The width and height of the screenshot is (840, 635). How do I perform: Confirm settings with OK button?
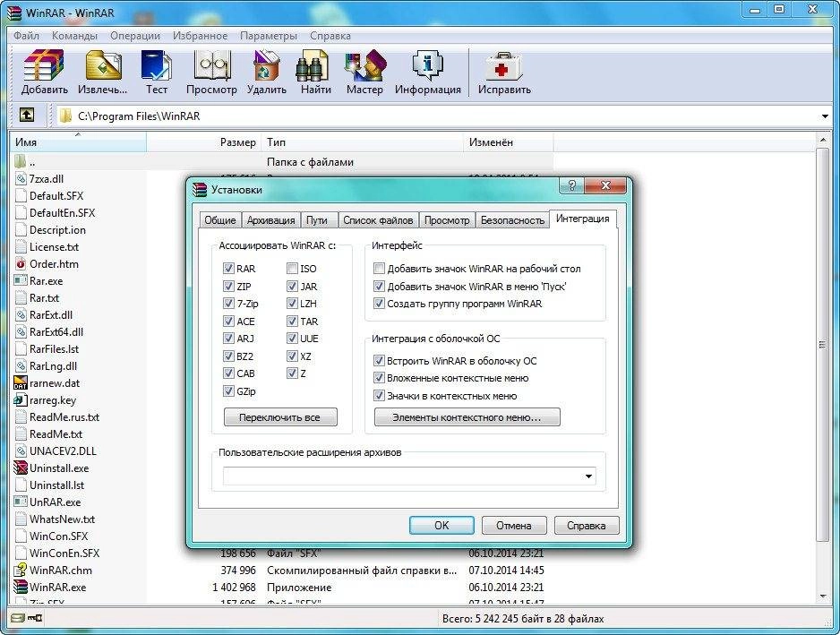pyautogui.click(x=441, y=525)
